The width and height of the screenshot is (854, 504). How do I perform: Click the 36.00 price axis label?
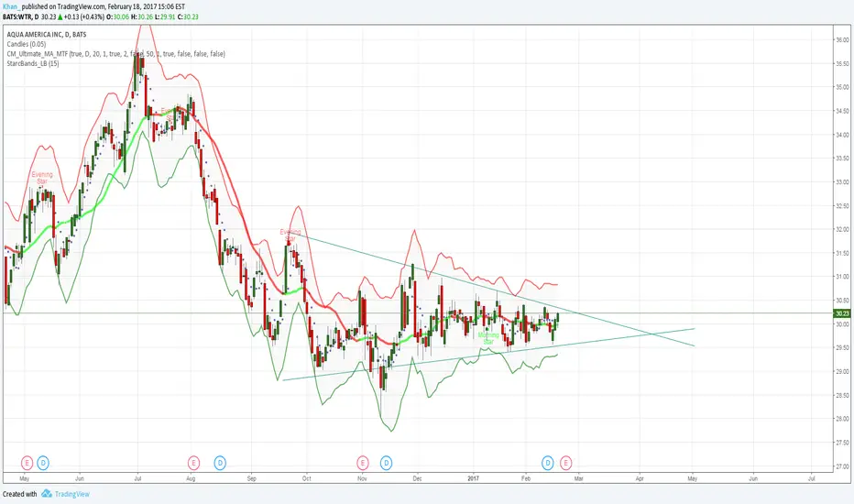(842, 39)
